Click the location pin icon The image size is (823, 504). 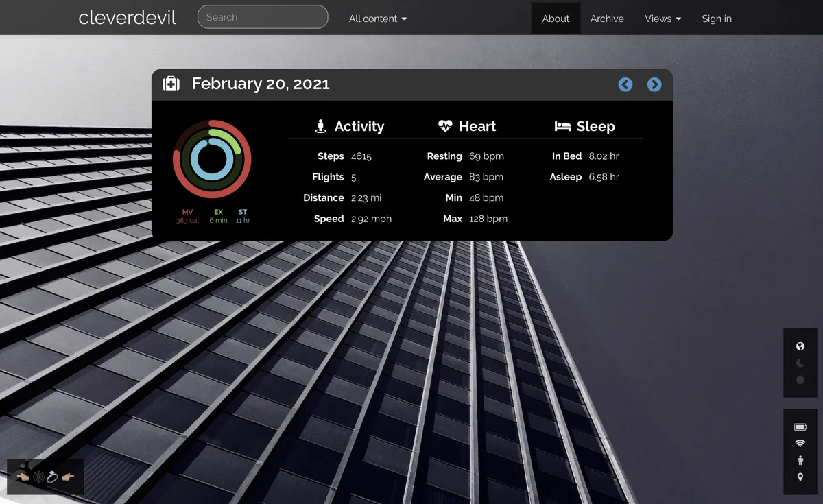coord(800,477)
